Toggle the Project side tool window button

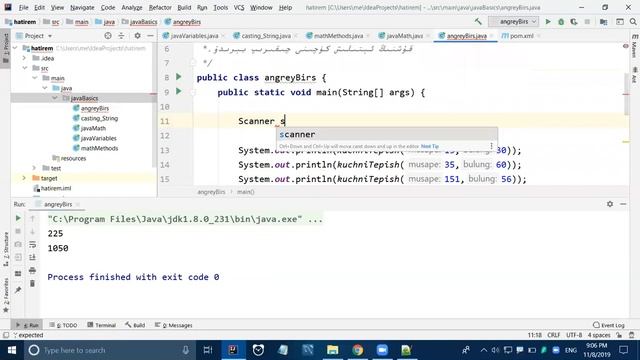(x=5, y=48)
